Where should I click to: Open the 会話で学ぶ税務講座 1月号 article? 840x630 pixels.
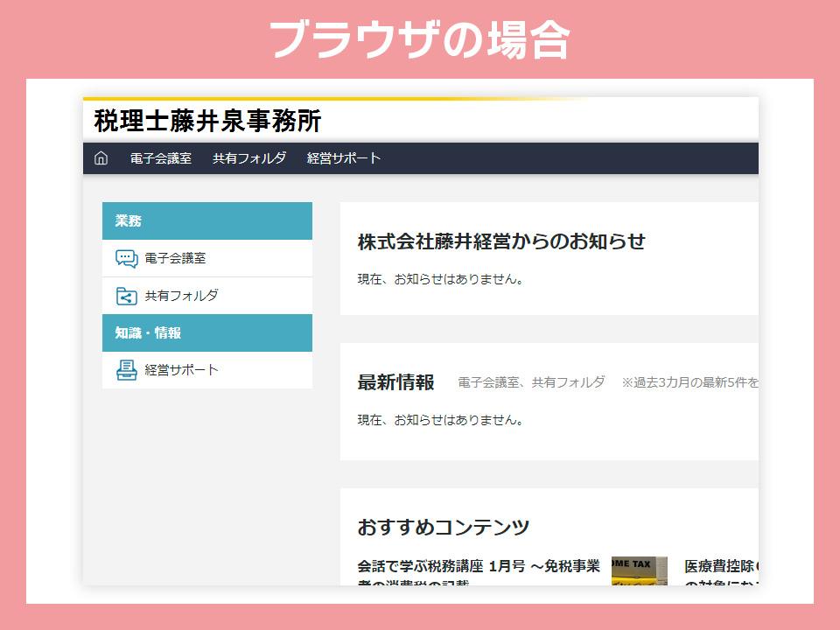coord(479,567)
